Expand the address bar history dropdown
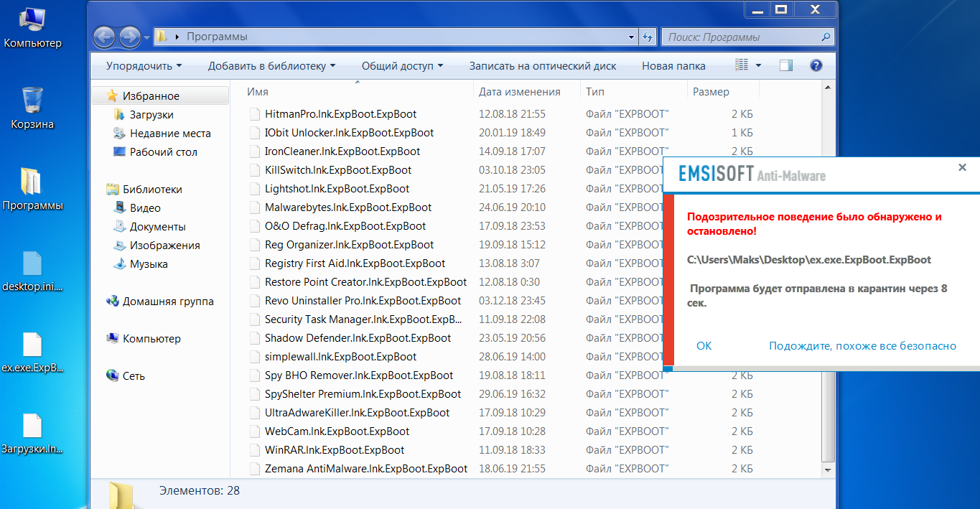Image resolution: width=980 pixels, height=509 pixels. [x=631, y=37]
